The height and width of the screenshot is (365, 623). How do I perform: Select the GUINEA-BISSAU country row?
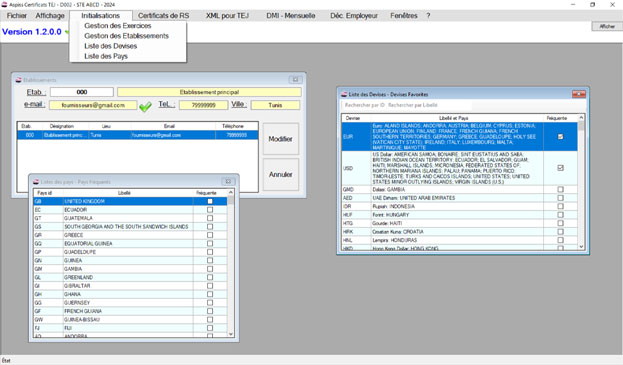click(x=130, y=320)
